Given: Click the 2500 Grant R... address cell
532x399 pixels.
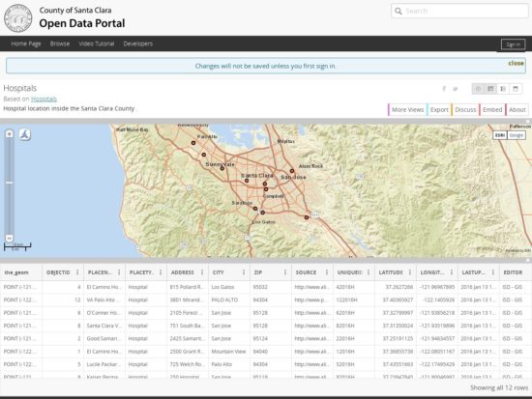Looking at the screenshot, I should [188, 352].
